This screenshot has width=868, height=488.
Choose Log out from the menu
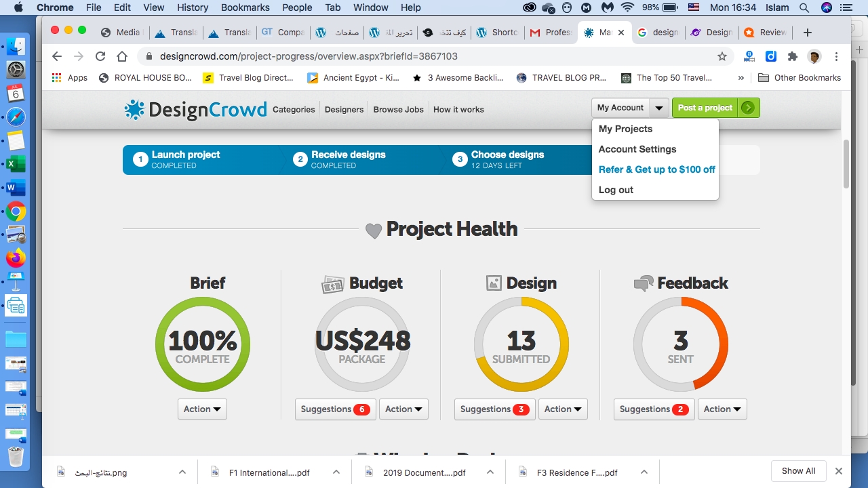(x=616, y=190)
